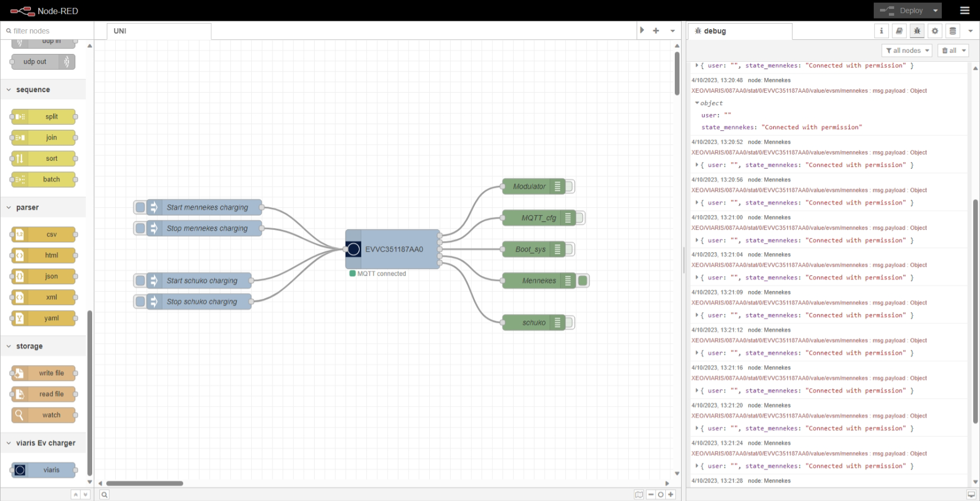Select the write file palette node
Screen dimensions: 980x501
click(x=43, y=373)
